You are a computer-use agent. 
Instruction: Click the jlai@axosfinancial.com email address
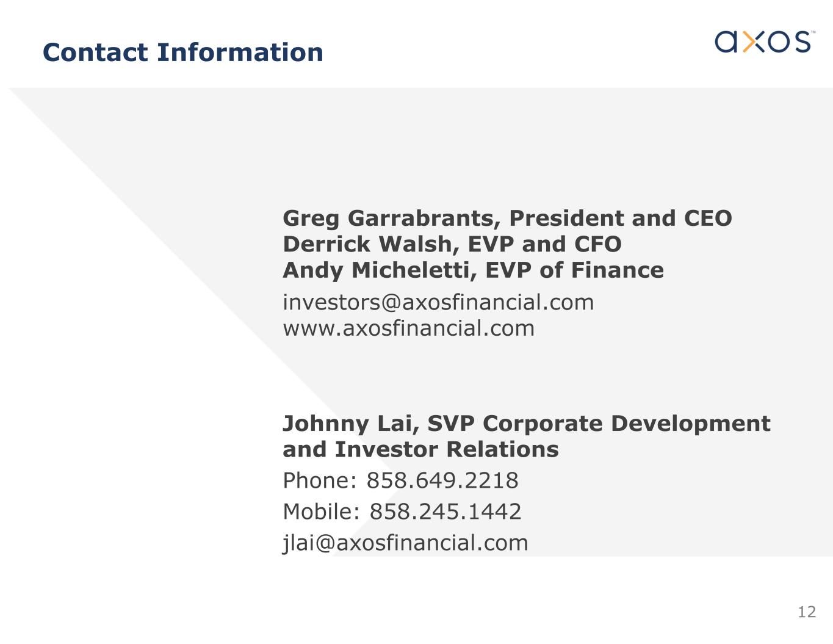pos(405,543)
